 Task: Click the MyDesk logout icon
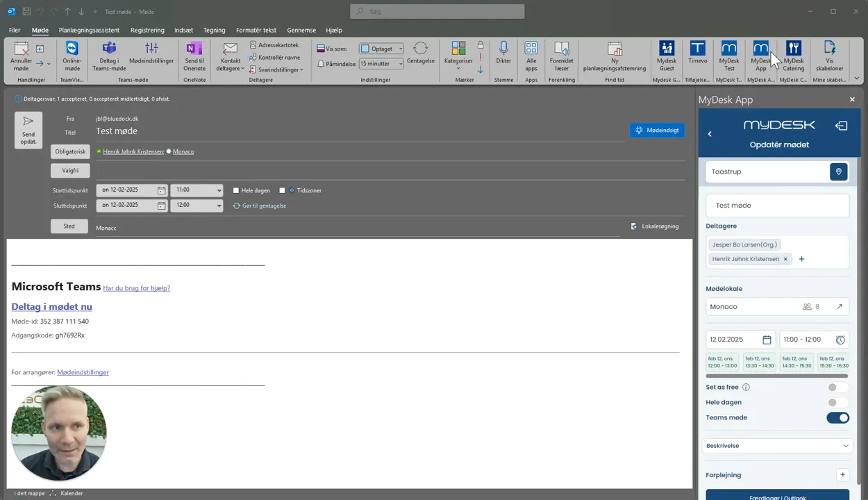pos(841,126)
